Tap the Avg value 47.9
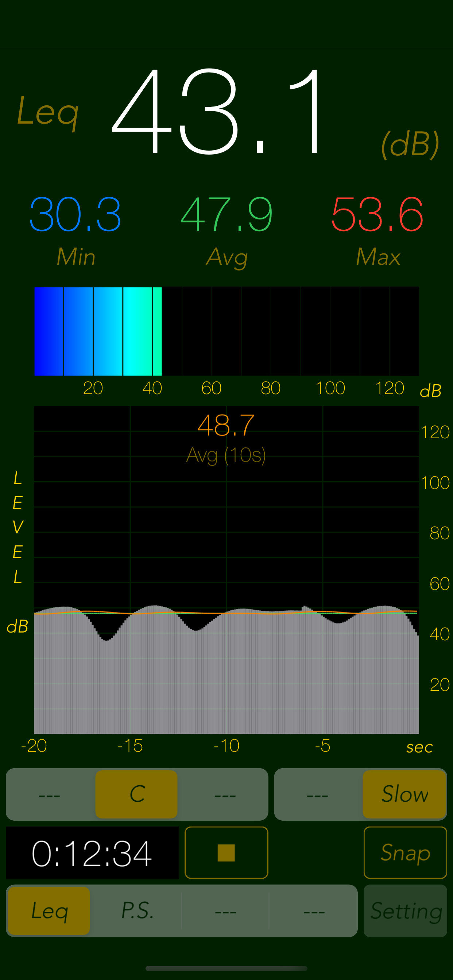Screen dimensions: 453x980 coord(226,214)
